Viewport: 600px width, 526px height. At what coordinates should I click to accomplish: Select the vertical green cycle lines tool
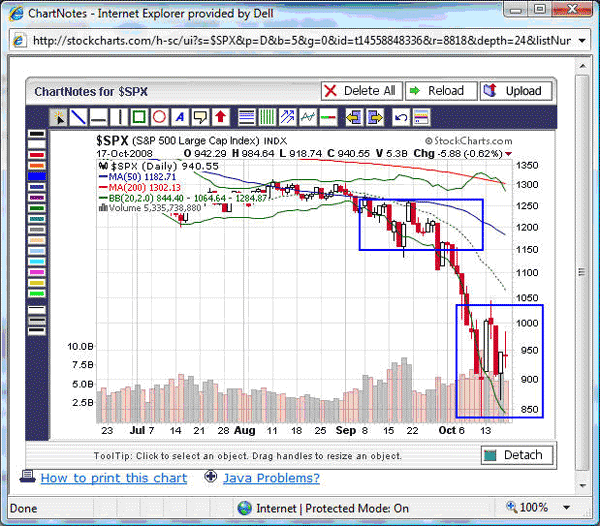coord(267,117)
